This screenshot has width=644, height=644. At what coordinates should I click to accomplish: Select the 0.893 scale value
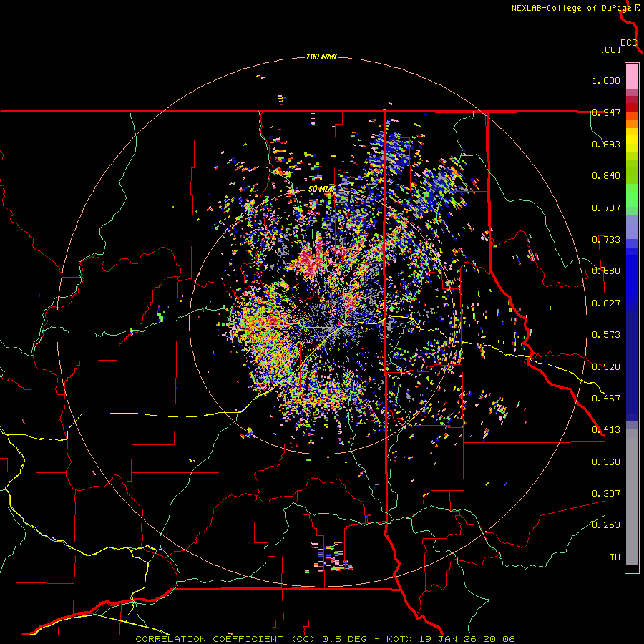606,144
